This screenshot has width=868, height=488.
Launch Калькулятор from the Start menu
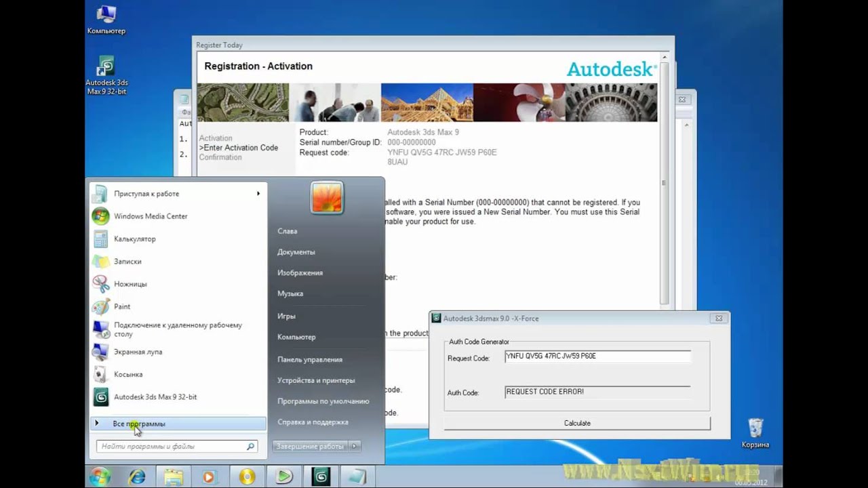(x=134, y=239)
